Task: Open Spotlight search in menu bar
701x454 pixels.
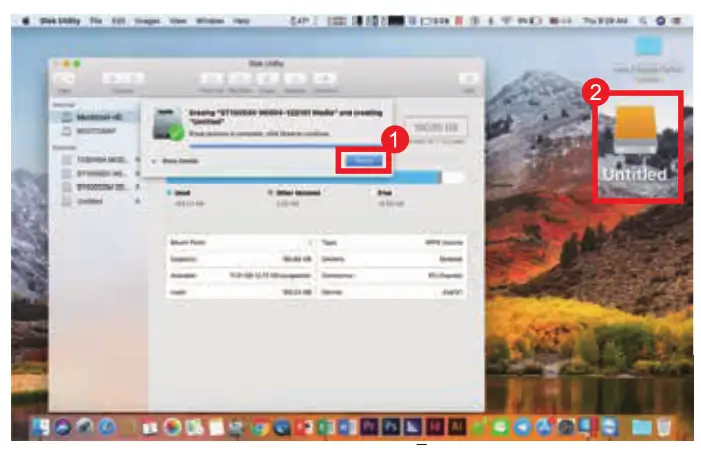Action: pyautogui.click(x=643, y=21)
